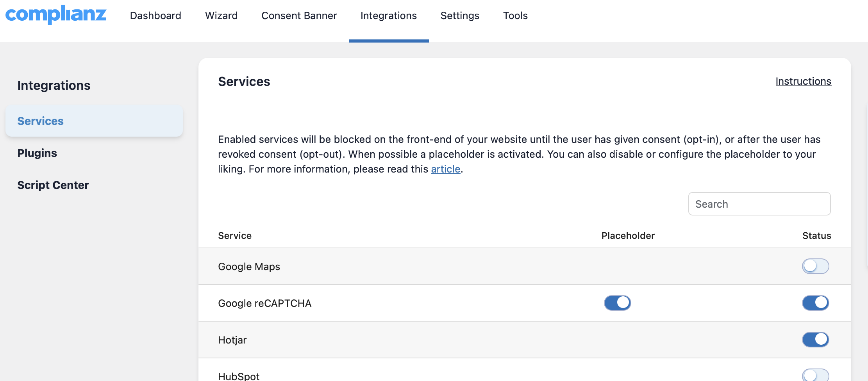Enable Google Maps status toggle
The height and width of the screenshot is (381, 868).
(x=815, y=266)
